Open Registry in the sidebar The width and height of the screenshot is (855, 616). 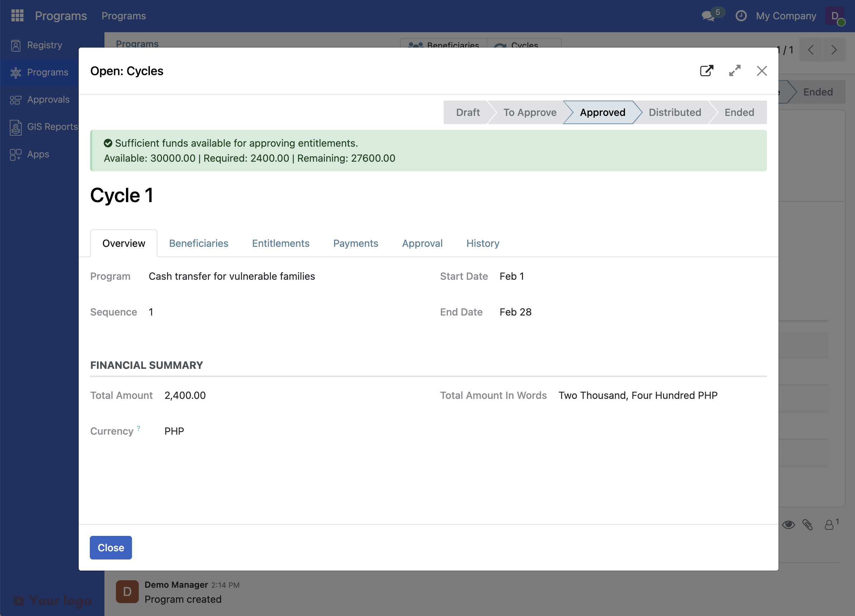coord(44,45)
